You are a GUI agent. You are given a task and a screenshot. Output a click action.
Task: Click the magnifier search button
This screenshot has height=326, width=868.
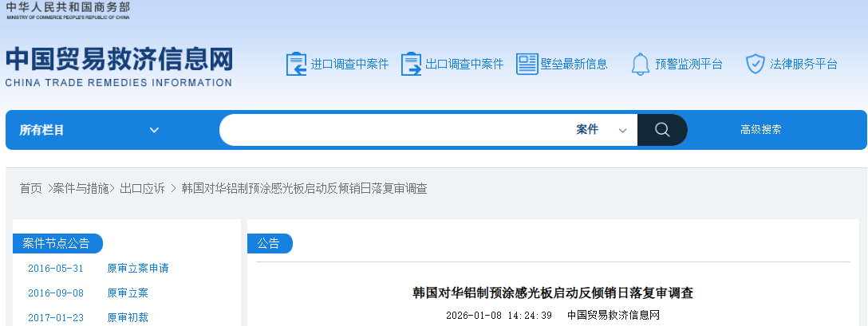[662, 130]
